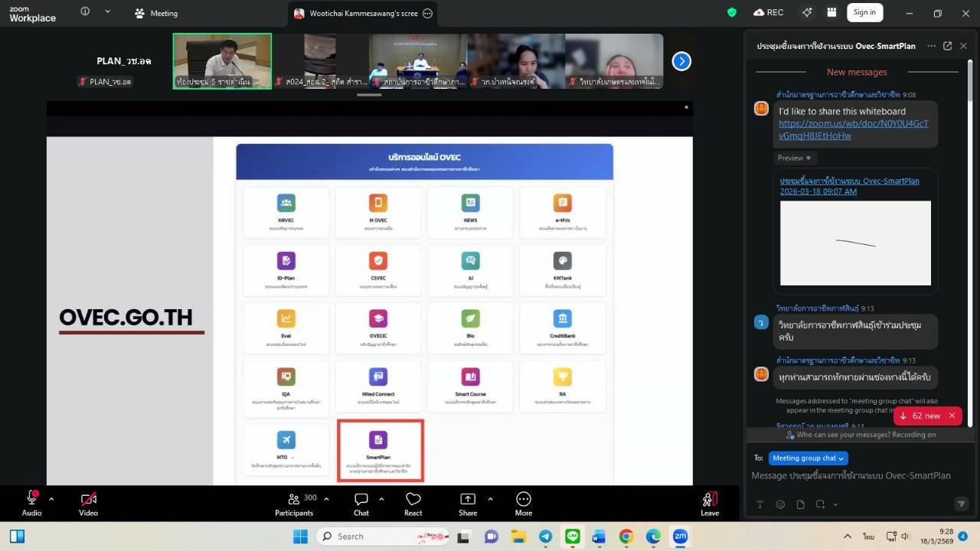Unmute microphone with the Audio button
The width and height of the screenshot is (980, 551).
(32, 503)
